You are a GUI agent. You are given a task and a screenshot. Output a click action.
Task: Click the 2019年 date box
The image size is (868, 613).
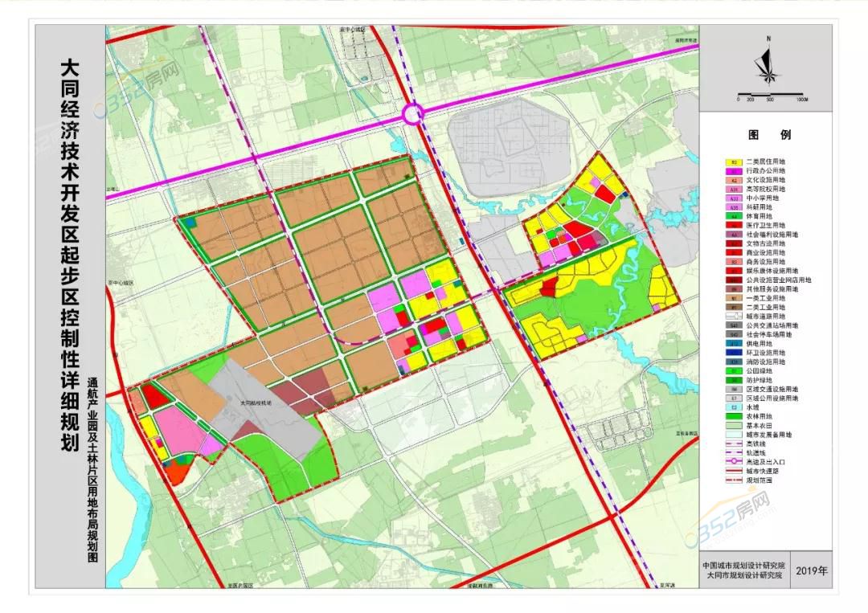812,570
